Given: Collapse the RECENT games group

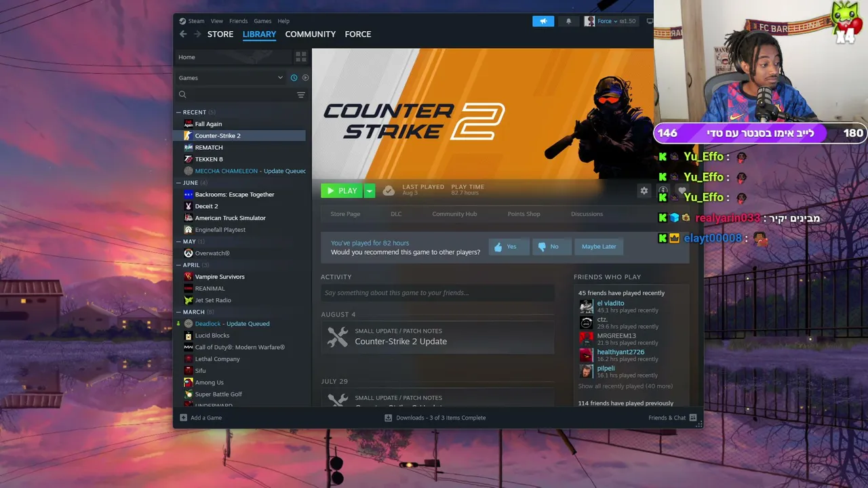Looking at the screenshot, I should [179, 113].
